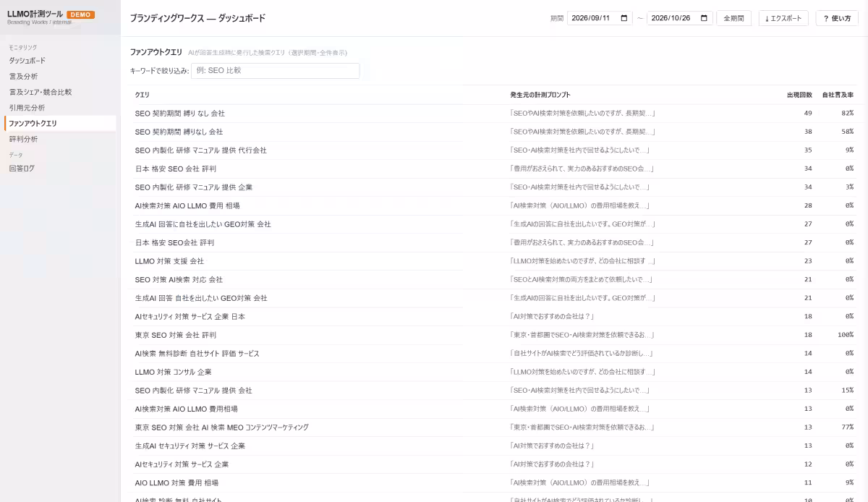Open the 使い方 help button

[837, 18]
